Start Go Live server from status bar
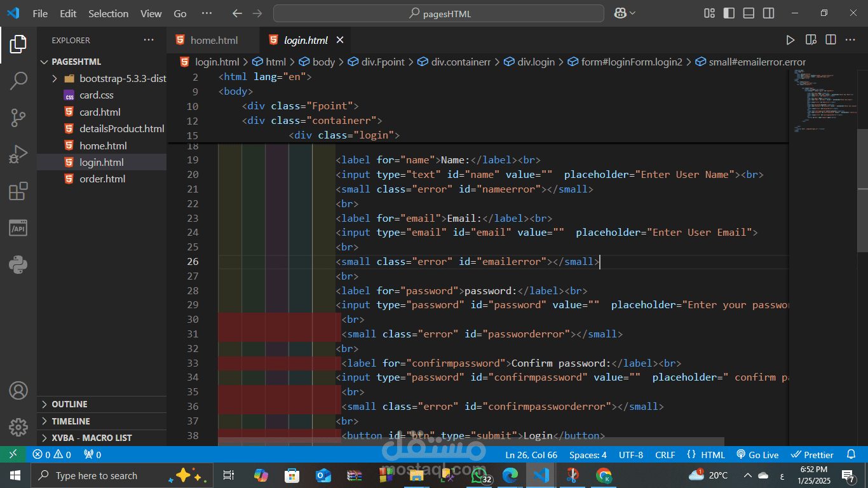 coord(757,455)
